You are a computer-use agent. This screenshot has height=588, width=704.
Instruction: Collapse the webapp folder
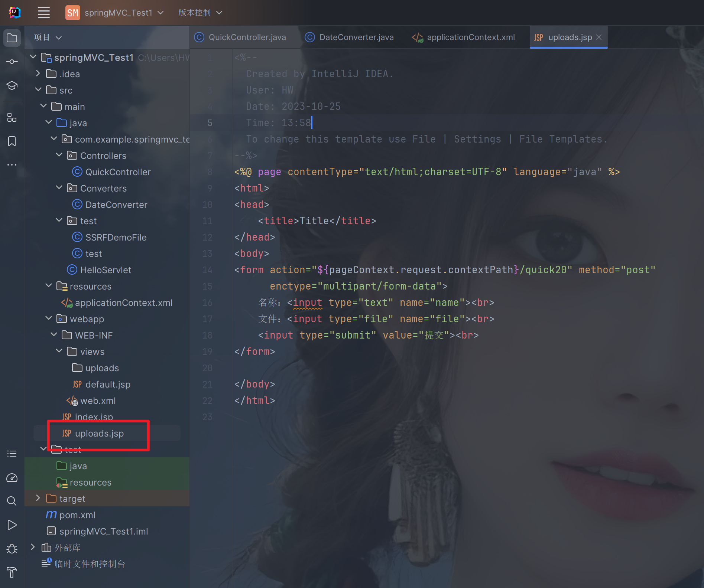(49, 318)
